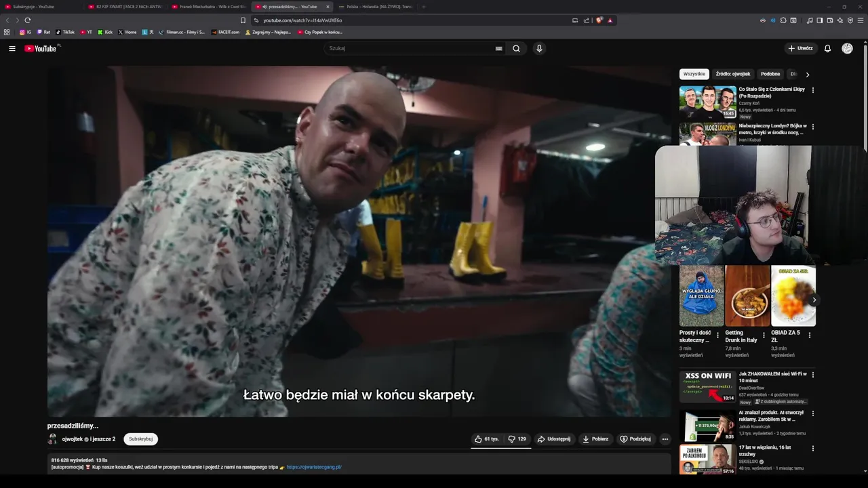Open the account avatar menu
The width and height of the screenshot is (868, 488).
tap(847, 48)
